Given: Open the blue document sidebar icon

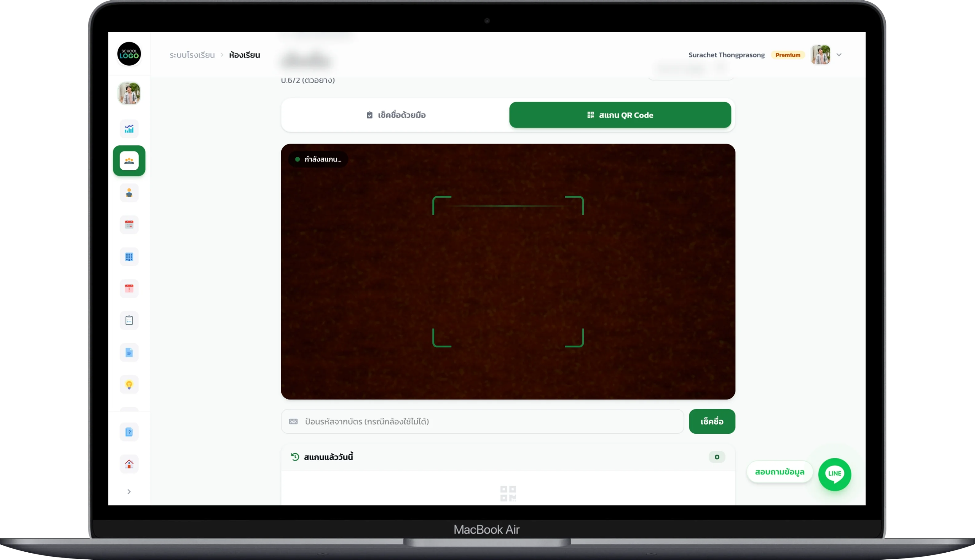Looking at the screenshot, I should [129, 352].
